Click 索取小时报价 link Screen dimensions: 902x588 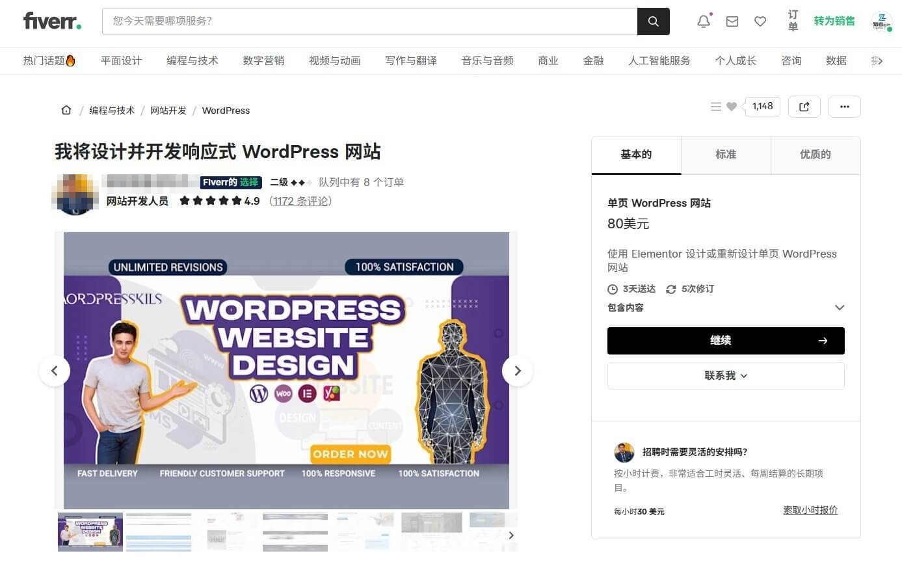click(810, 510)
